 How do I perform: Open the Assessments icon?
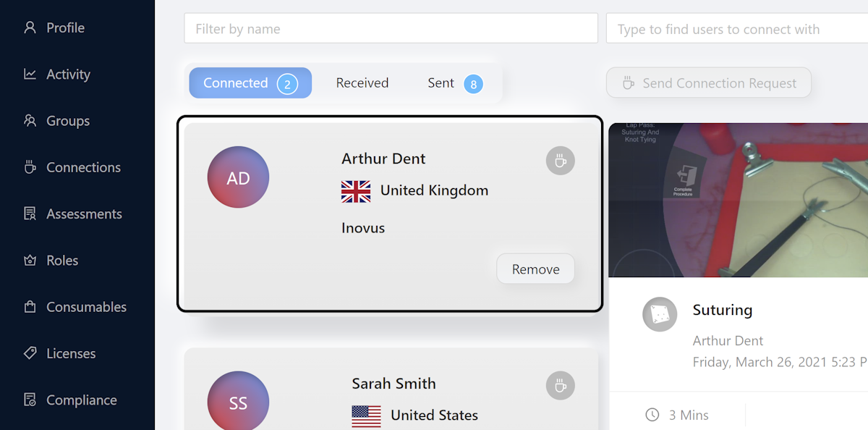pos(30,214)
